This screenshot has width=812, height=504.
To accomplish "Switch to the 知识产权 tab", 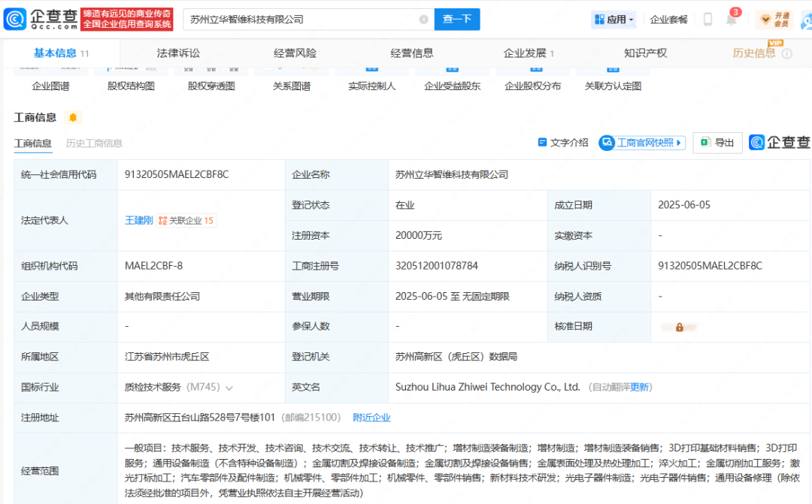I will pyautogui.click(x=645, y=53).
